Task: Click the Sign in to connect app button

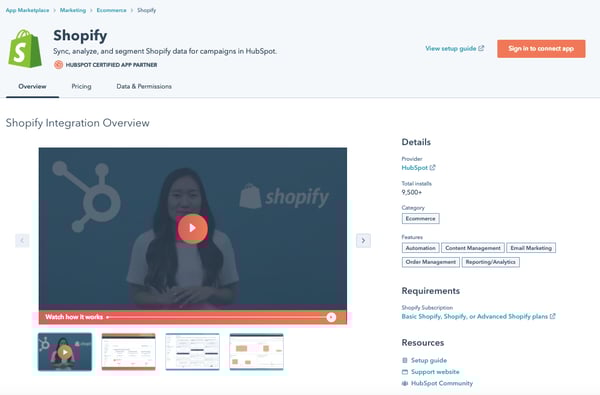Action: (541, 49)
